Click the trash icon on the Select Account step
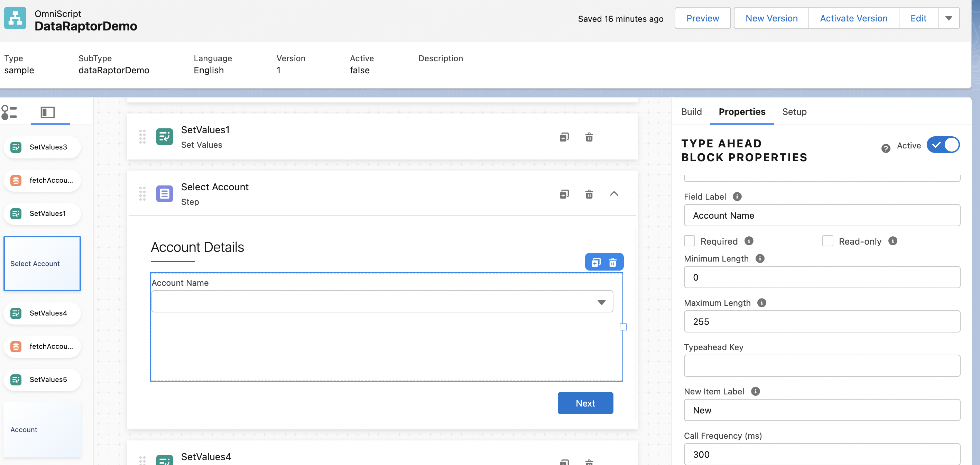Screen dimensions: 980x465 [589, 194]
